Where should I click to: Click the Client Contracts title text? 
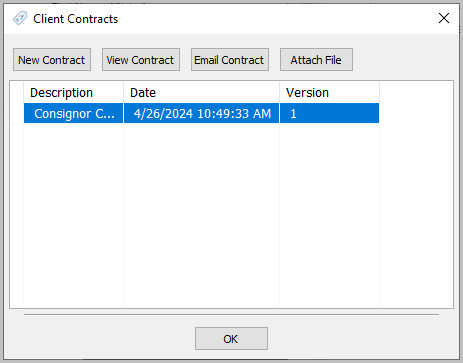(x=76, y=19)
